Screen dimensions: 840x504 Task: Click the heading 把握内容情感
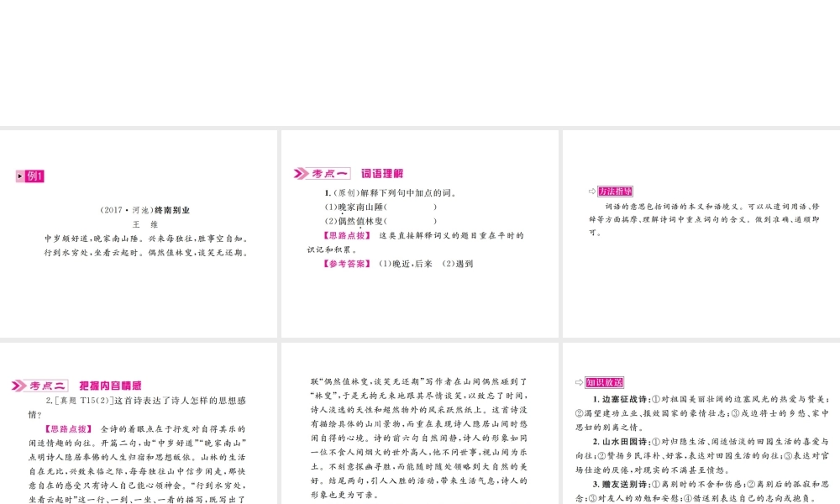[x=110, y=386]
